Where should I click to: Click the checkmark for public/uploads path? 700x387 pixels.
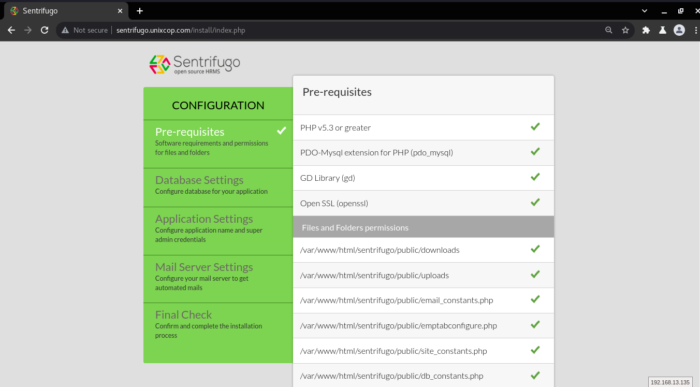click(535, 275)
